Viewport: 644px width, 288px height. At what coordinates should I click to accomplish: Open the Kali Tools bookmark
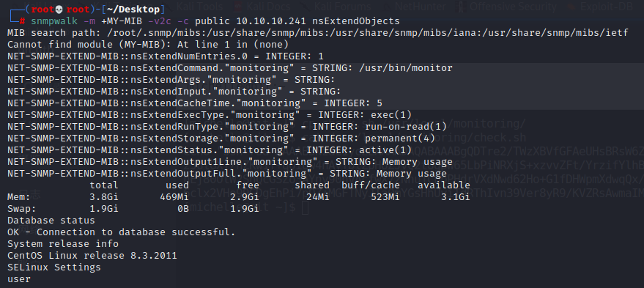[x=200, y=7]
